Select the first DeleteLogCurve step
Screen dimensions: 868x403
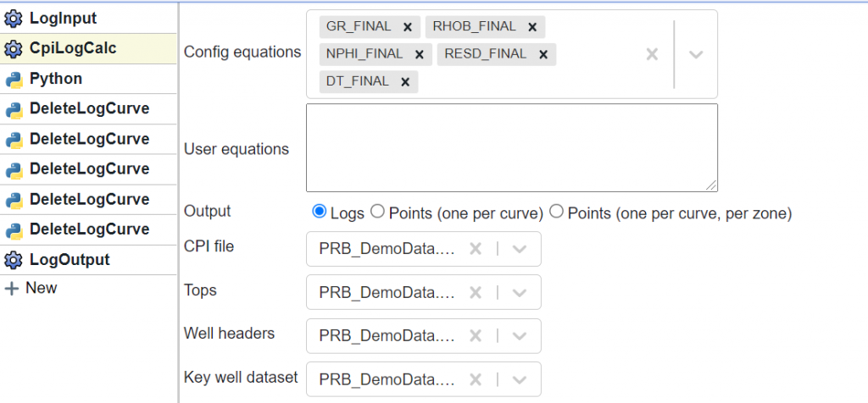pos(88,109)
